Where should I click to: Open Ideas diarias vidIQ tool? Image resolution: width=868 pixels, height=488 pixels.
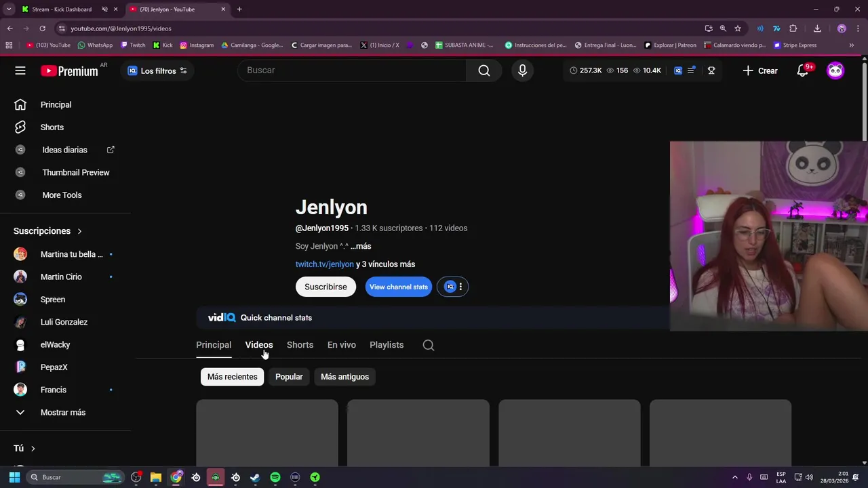click(66, 150)
